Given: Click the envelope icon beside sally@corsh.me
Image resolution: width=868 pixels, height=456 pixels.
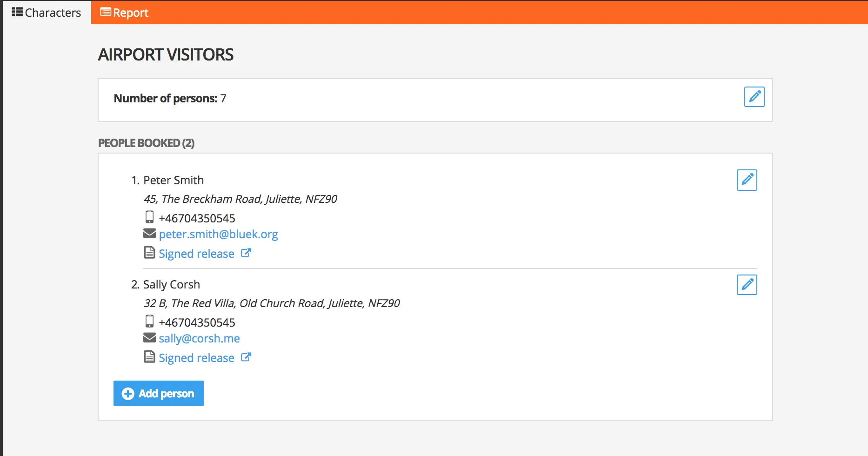Looking at the screenshot, I should point(149,337).
